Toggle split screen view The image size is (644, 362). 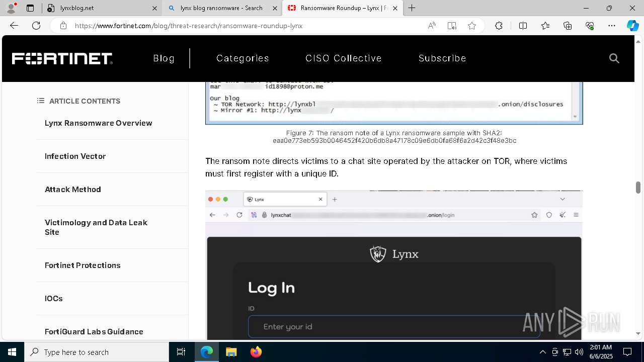[523, 26]
